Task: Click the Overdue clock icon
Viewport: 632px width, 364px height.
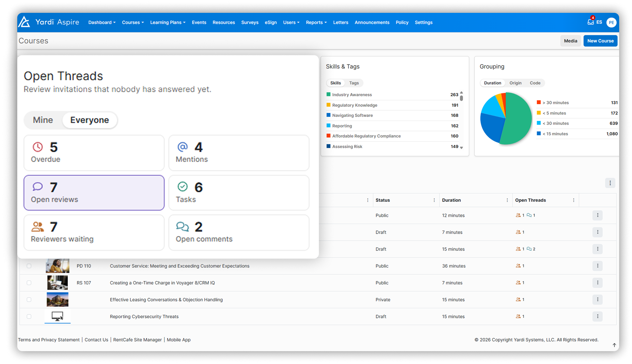Action: pos(38,147)
